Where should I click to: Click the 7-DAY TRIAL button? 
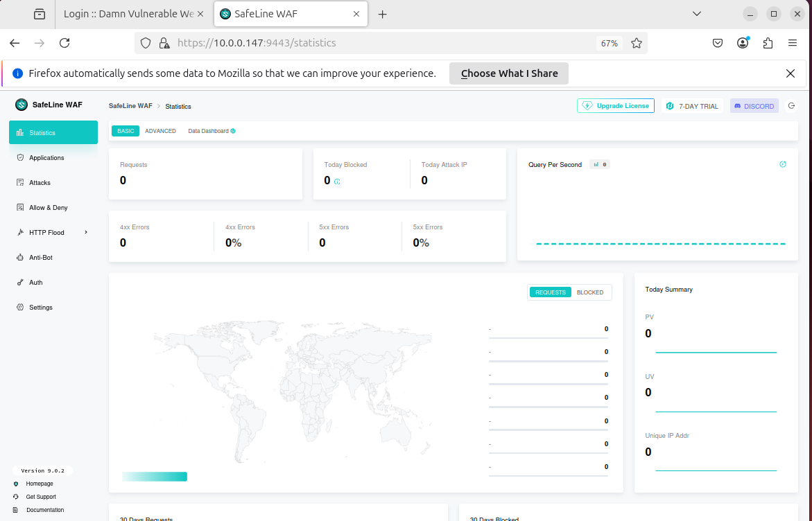tap(692, 106)
